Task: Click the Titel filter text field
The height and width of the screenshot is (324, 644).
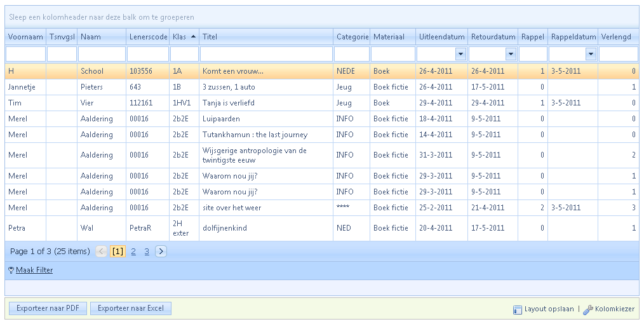Action: click(266, 55)
